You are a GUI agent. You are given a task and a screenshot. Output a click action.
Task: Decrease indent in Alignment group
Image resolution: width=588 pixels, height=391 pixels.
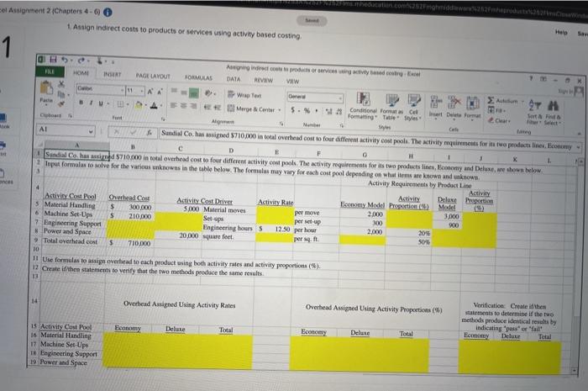pyautogui.click(x=207, y=107)
